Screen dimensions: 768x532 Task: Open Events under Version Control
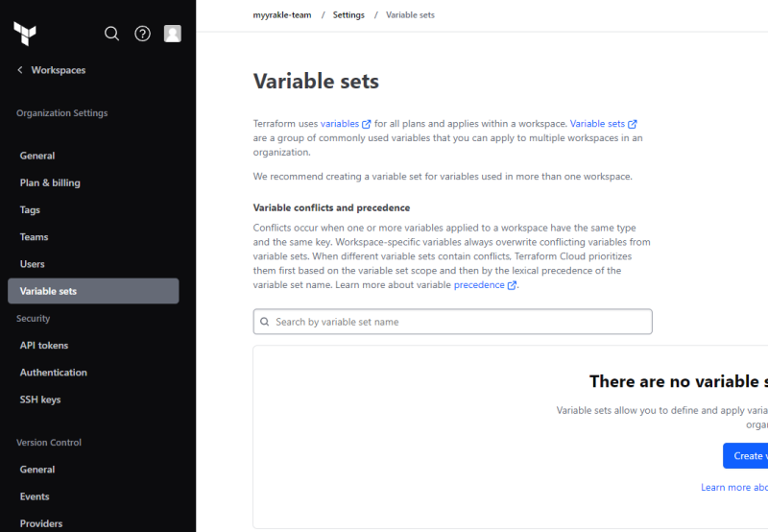pos(35,496)
